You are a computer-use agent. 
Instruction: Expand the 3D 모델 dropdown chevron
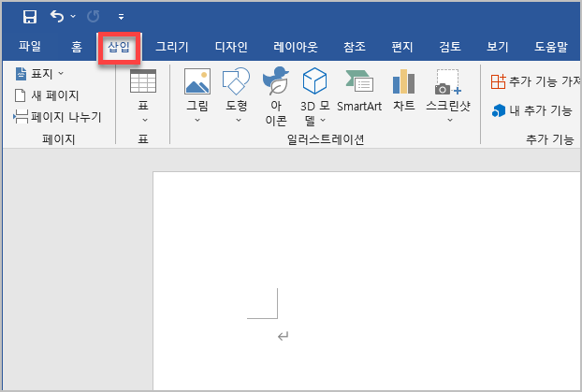click(323, 120)
